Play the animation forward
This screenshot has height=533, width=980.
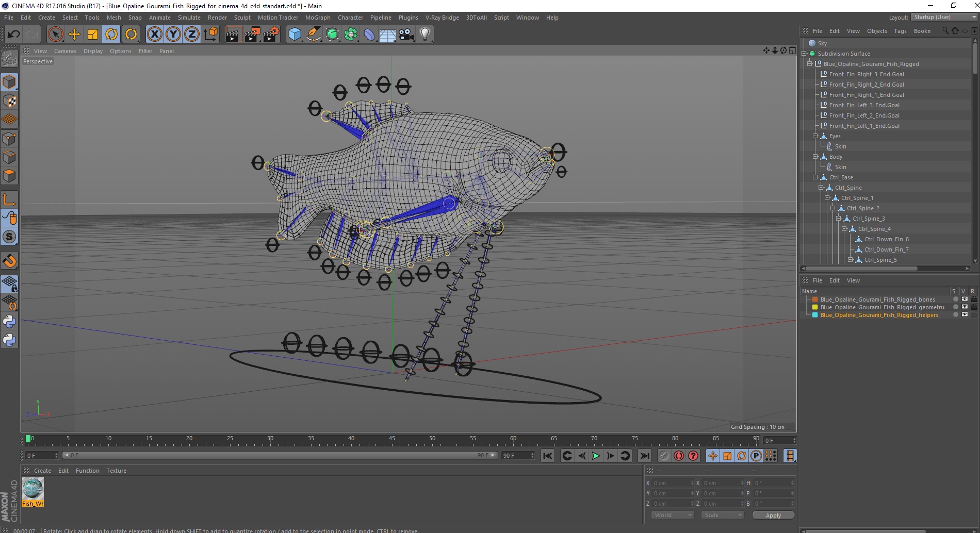pos(596,456)
